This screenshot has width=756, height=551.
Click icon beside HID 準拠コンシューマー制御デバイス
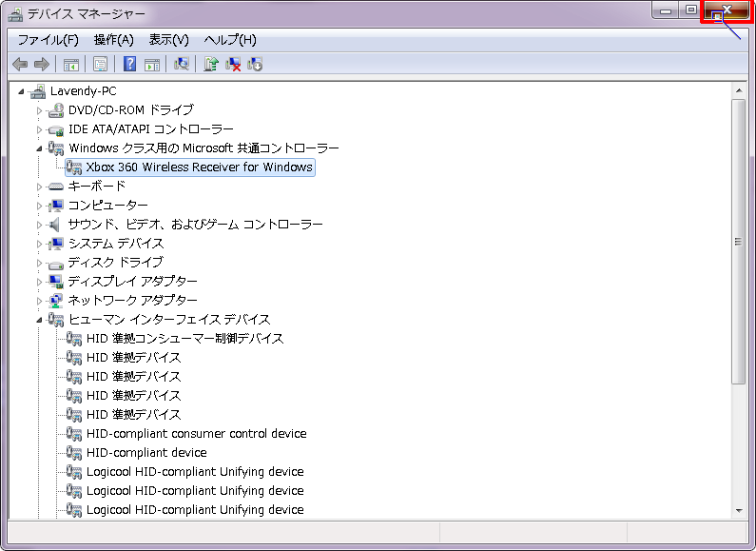click(x=74, y=338)
